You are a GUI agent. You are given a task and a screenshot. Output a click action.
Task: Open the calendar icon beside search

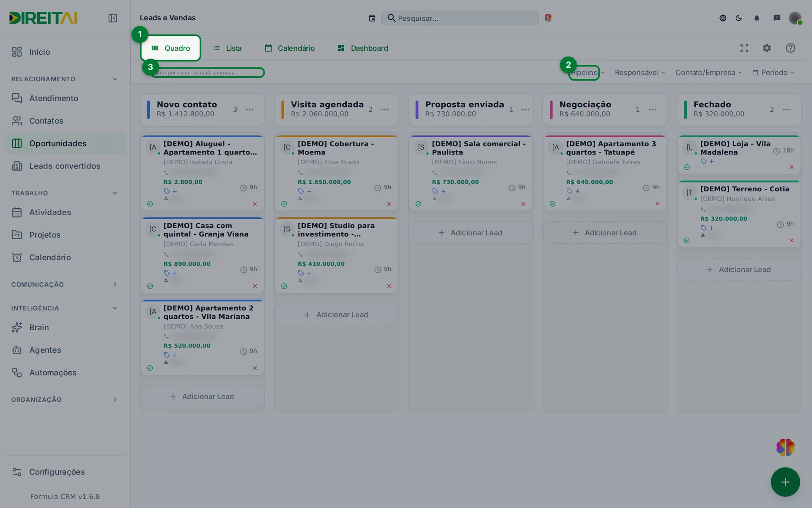click(372, 18)
